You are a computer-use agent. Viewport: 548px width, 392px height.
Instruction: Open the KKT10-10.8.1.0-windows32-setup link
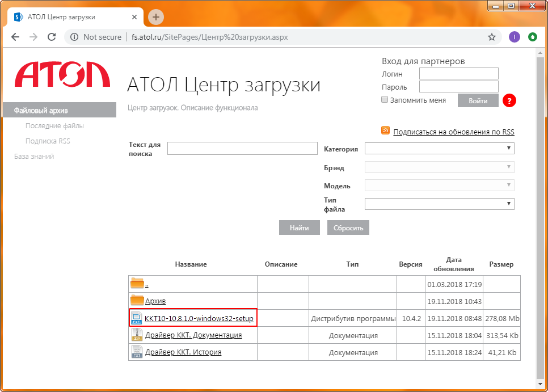pos(199,318)
